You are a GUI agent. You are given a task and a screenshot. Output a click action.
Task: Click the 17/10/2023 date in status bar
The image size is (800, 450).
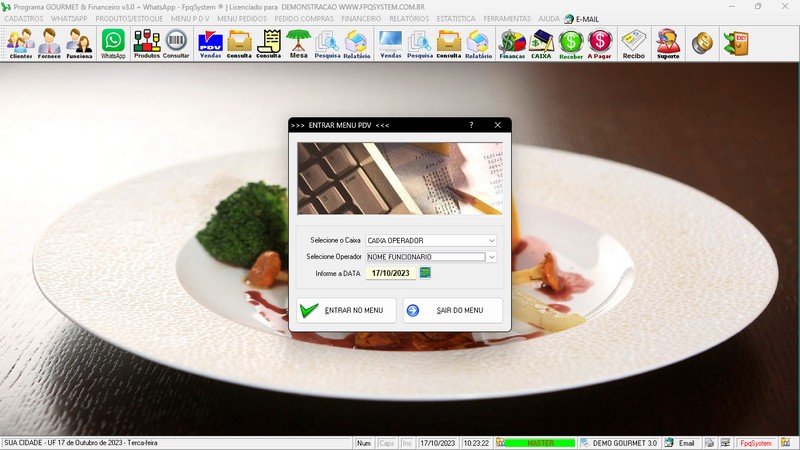pos(437,443)
